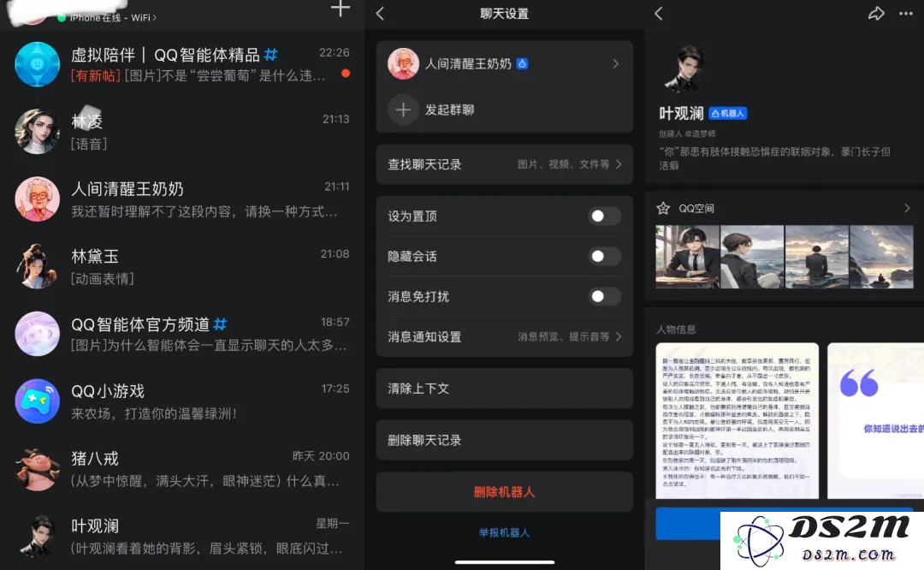This screenshot has height=570, width=924.
Task: Open QQ智能体官方频道 avatar
Action: pos(37,334)
